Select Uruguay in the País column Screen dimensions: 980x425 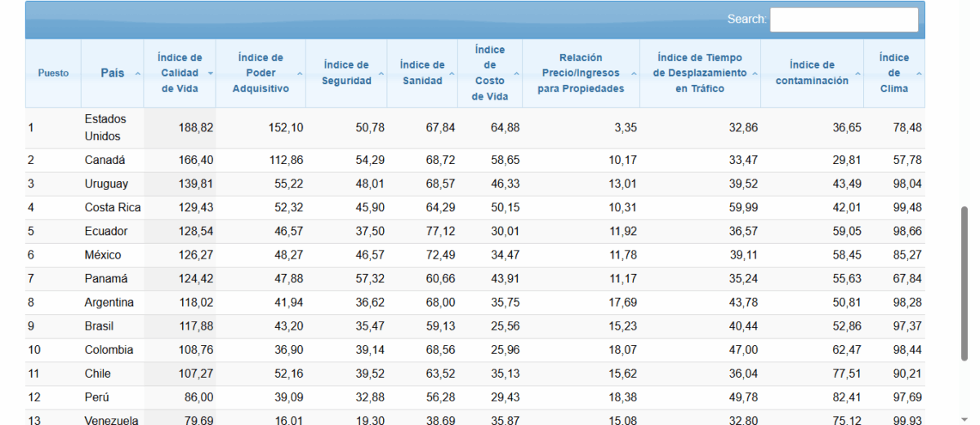pyautogui.click(x=106, y=184)
